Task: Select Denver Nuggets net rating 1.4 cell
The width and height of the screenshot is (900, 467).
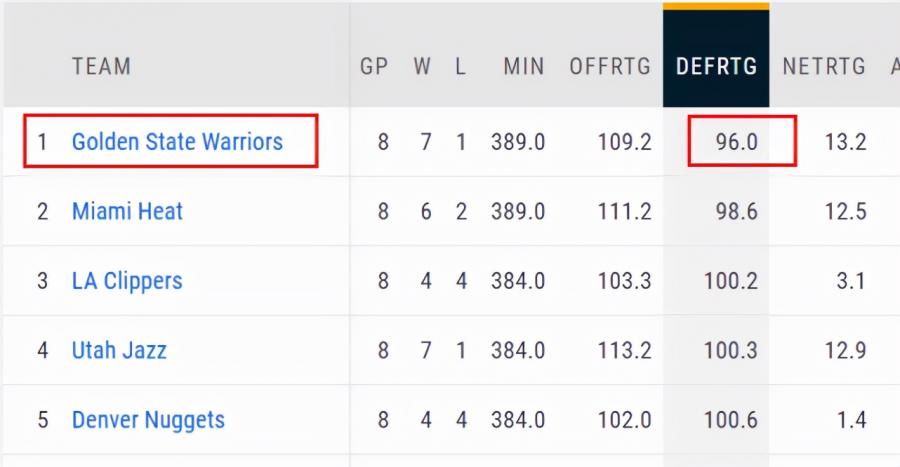Action: (x=851, y=420)
